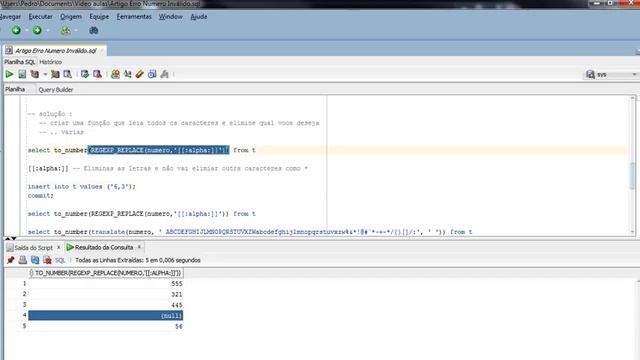Select the result cell with value 555
Image resolution: width=640 pixels, height=360 pixels.
(x=106, y=284)
